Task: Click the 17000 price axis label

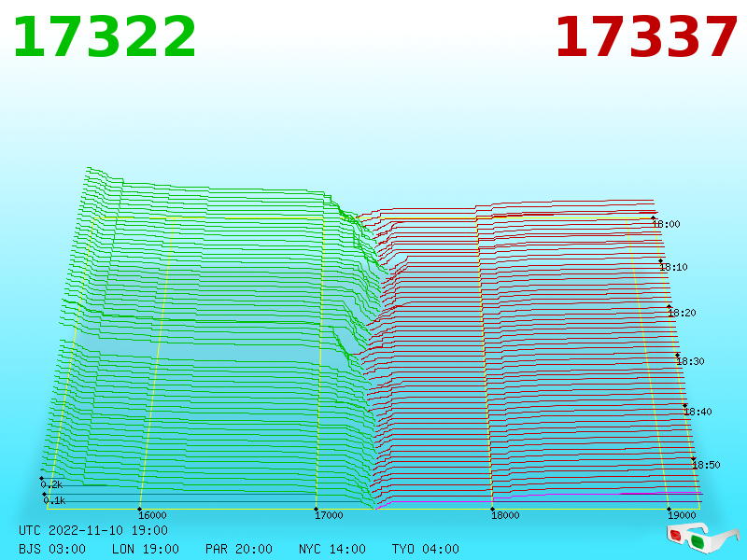Action: (x=329, y=515)
